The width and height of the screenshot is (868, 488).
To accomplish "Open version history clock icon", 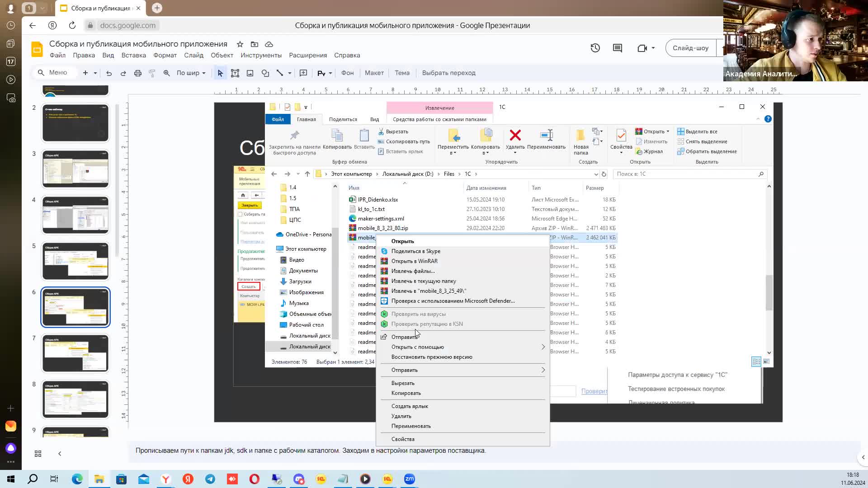I will tap(595, 48).
